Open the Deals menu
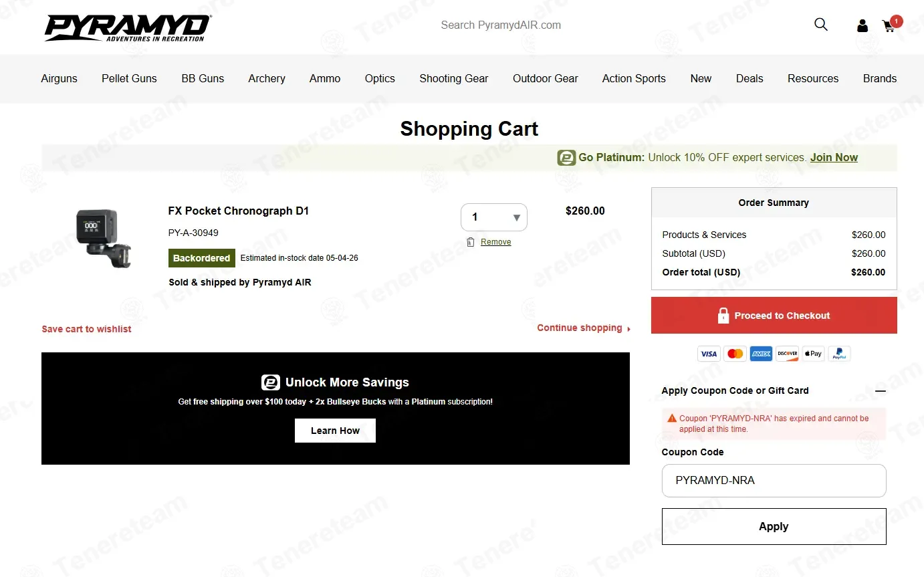 click(x=749, y=78)
